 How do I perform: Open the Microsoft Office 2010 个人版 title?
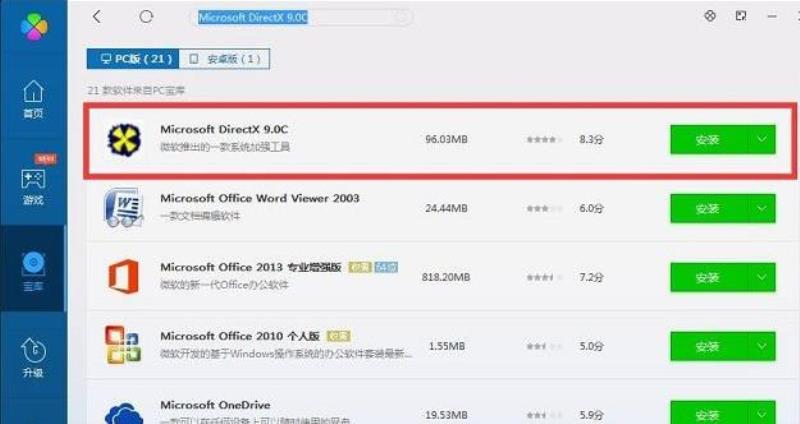tap(240, 336)
